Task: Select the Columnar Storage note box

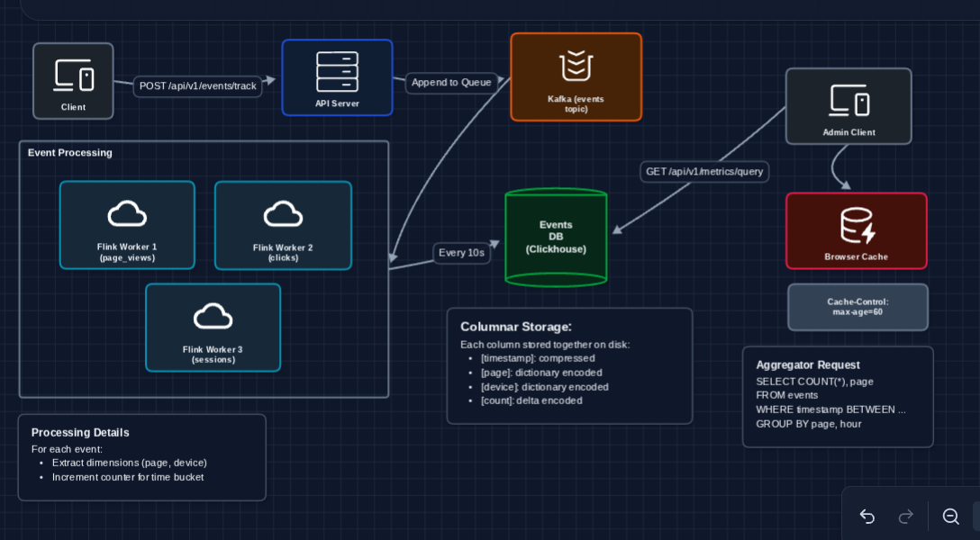Action: pyautogui.click(x=569, y=364)
